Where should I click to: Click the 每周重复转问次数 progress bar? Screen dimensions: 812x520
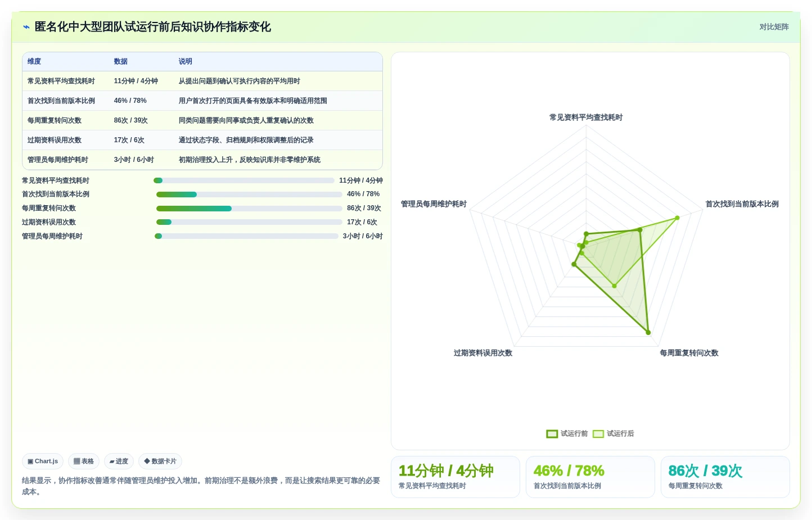(249, 209)
